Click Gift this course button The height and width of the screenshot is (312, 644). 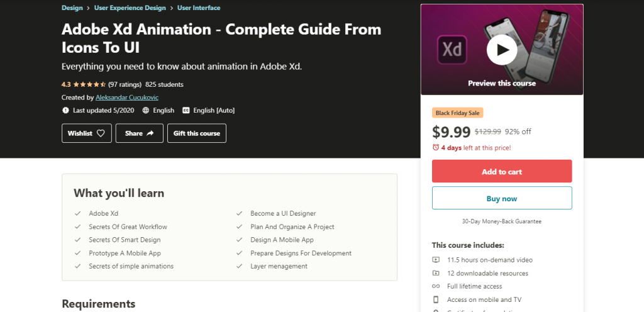[197, 133]
